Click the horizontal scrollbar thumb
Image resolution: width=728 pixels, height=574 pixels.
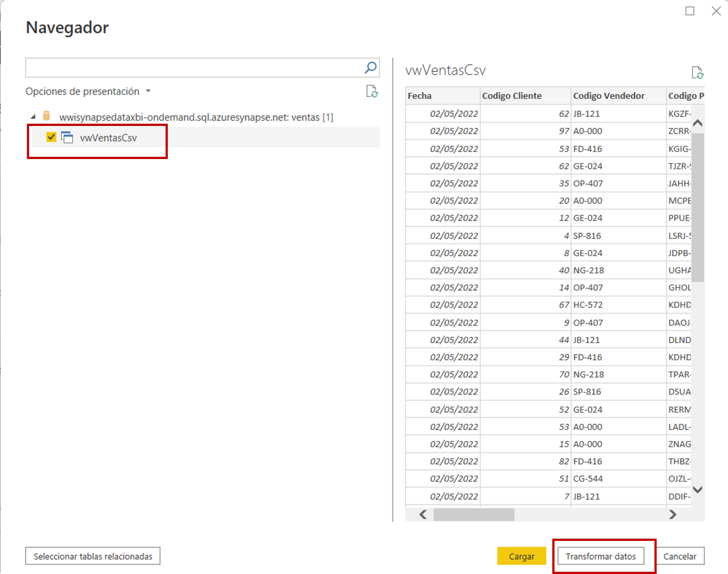pyautogui.click(x=474, y=515)
